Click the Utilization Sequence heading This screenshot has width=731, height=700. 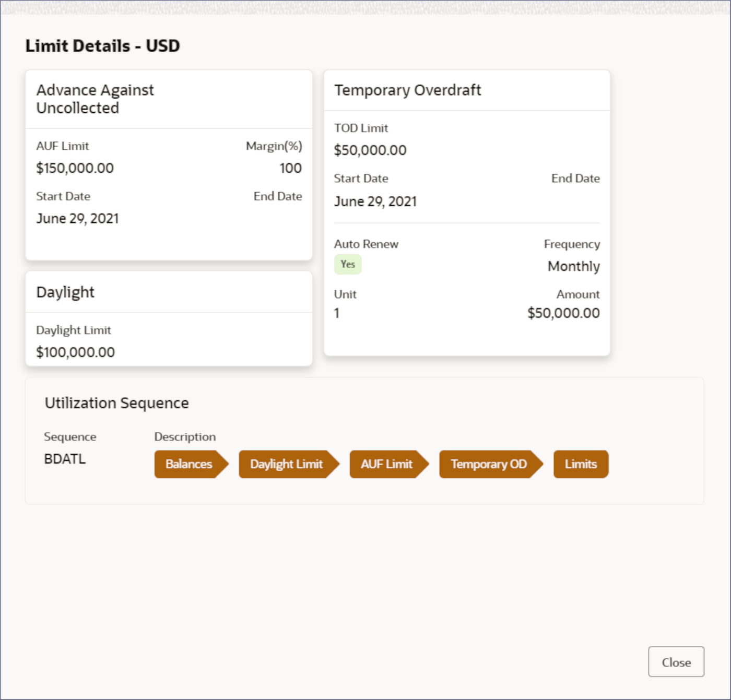tap(116, 403)
